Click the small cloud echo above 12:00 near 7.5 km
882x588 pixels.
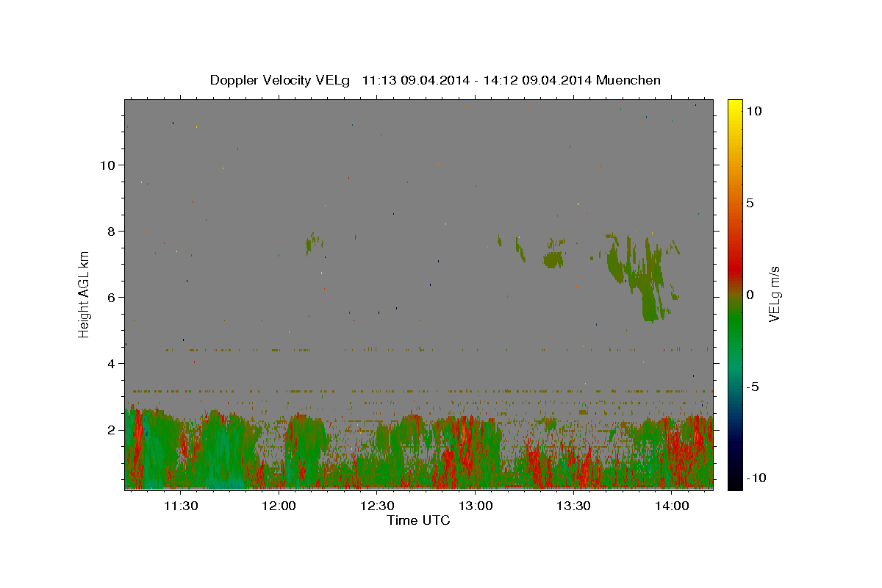pyautogui.click(x=314, y=243)
